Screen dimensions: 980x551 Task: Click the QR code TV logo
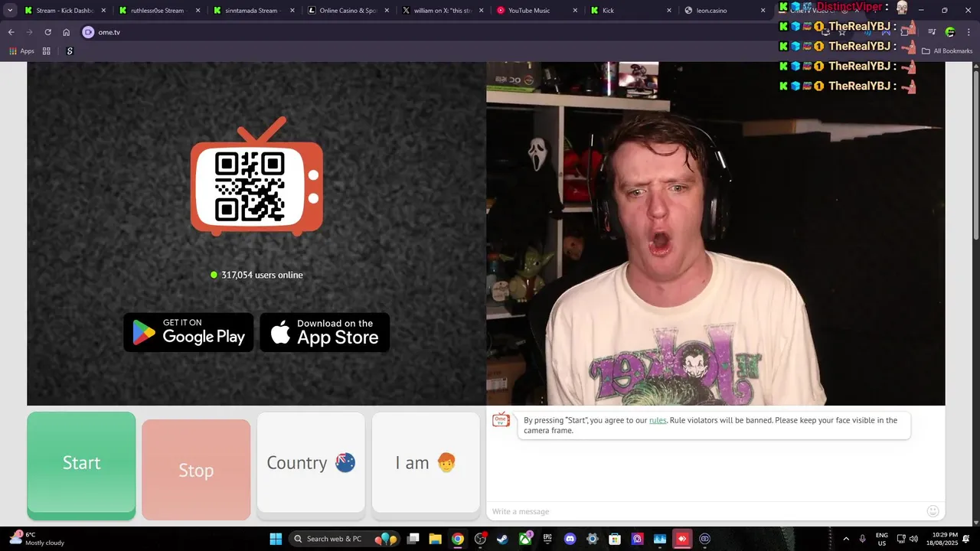pos(256,176)
